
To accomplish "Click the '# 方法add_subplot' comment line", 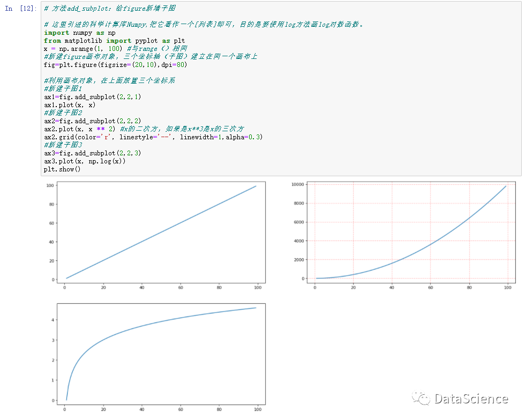I will point(110,9).
